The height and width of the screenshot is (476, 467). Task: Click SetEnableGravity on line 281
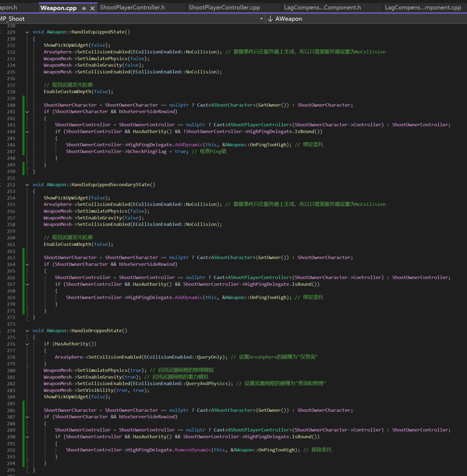tap(100, 377)
